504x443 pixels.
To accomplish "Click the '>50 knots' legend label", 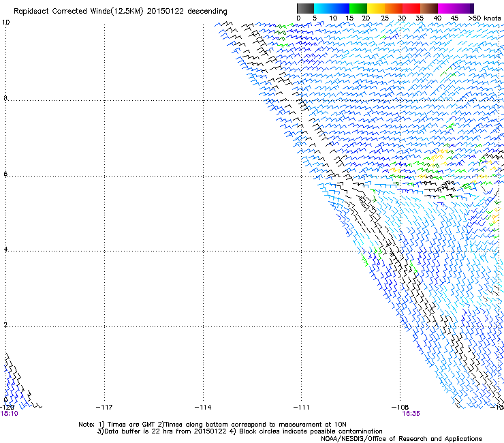I will [x=484, y=18].
